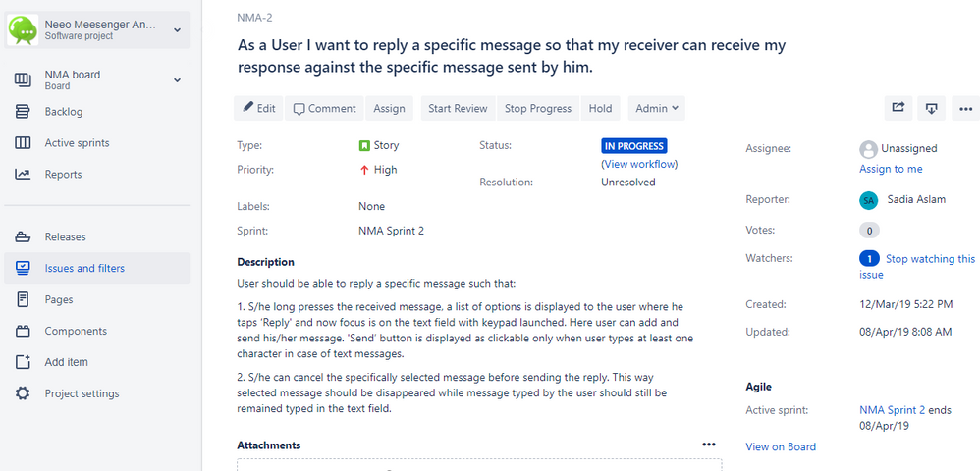Click the export issue icon

[x=931, y=108]
